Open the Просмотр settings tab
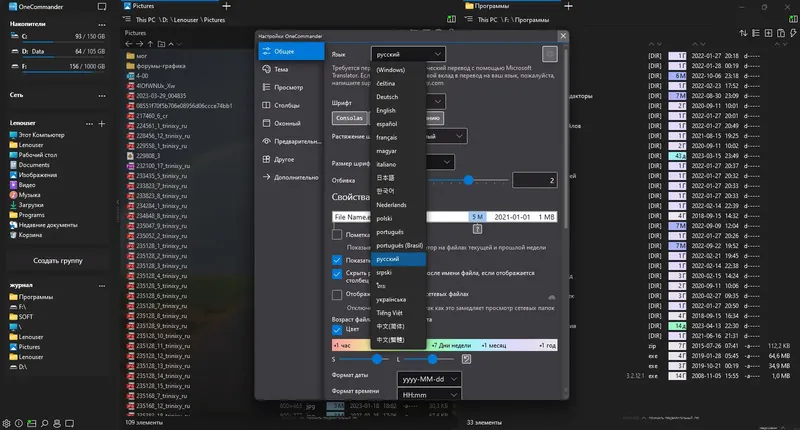The image size is (800, 430). 291,87
